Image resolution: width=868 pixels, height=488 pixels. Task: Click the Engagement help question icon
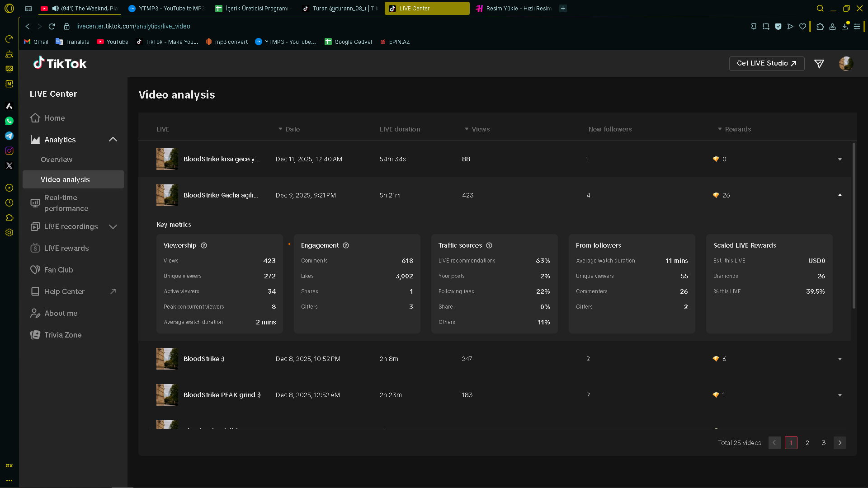point(346,245)
